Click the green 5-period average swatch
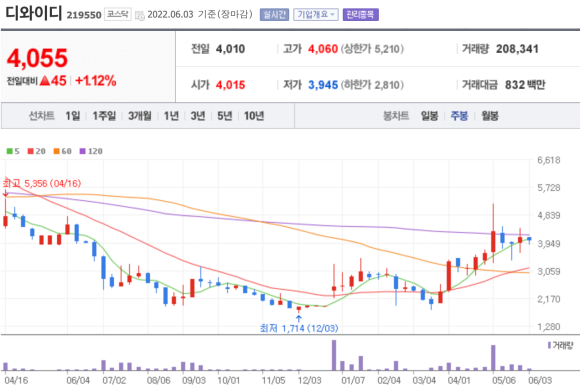Image resolution: width=580 pixels, height=392 pixels. point(10,151)
